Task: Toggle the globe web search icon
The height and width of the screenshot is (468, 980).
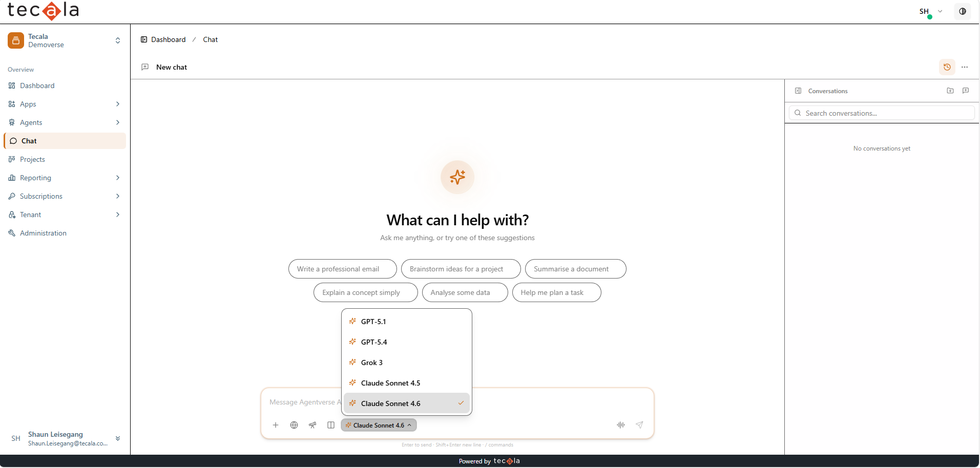Action: (294, 425)
